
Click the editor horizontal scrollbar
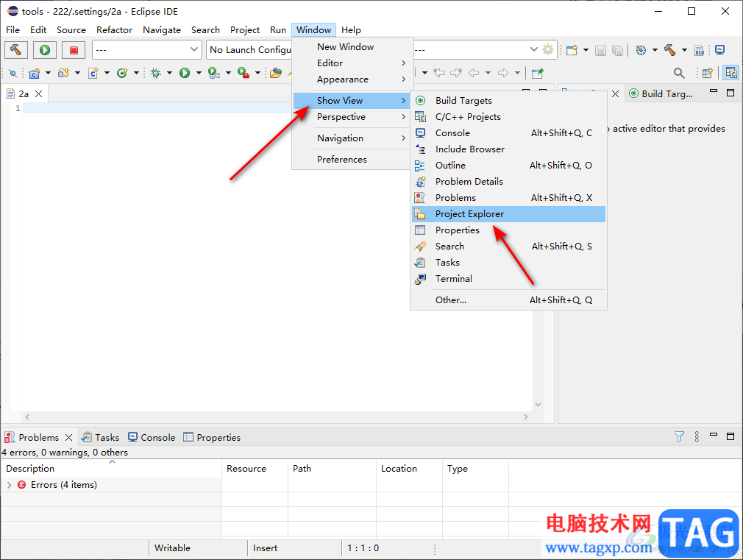click(277, 417)
